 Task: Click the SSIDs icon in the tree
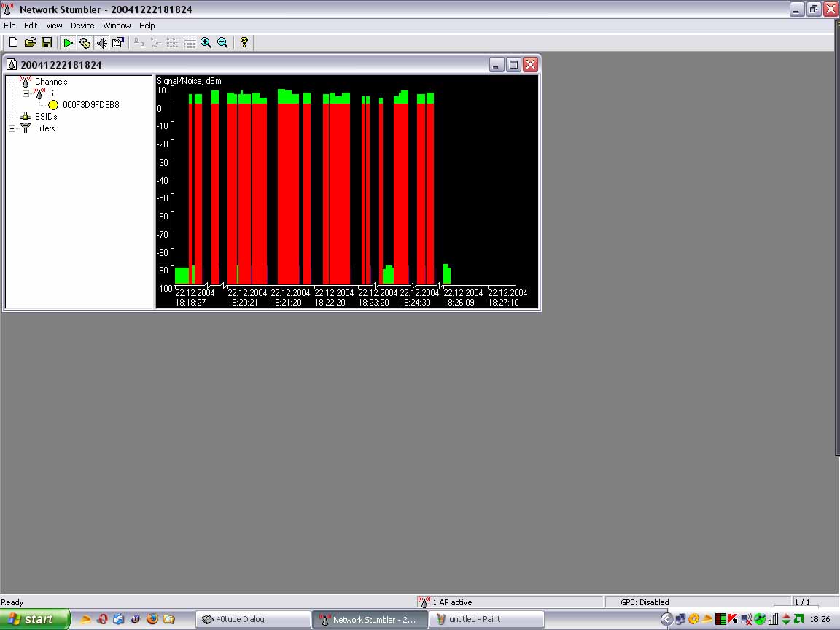point(26,117)
